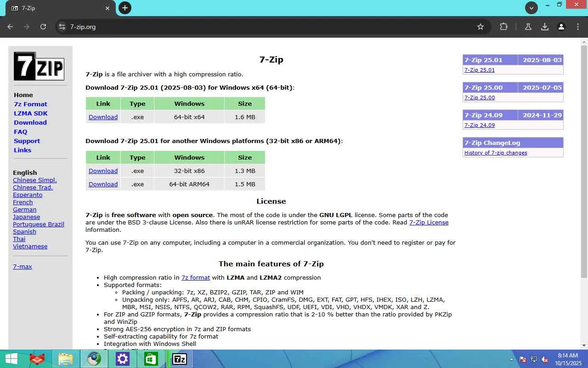Open the underlined 7-Zip 25.01 link

(480, 70)
